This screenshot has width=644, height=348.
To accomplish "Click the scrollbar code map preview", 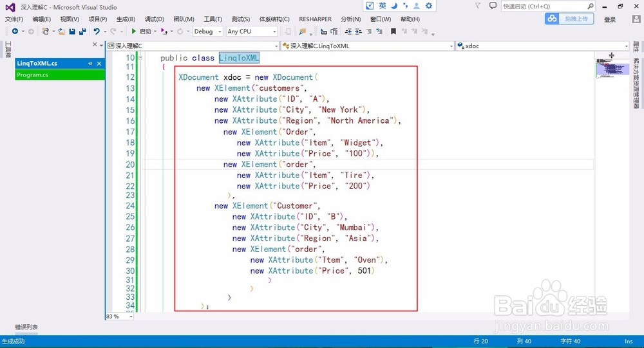I will point(612,69).
